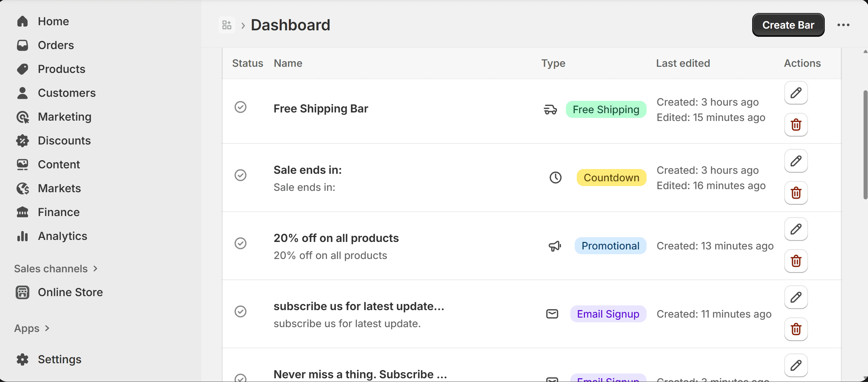The image size is (868, 382).
Task: Click the envelope icon beside Email Signup
Action: tap(552, 314)
